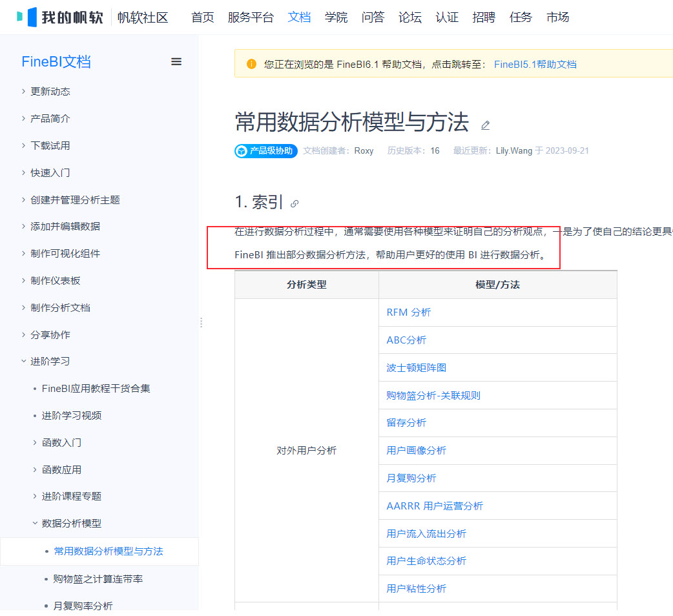Open the 用户流入流出分析 link
The image size is (673, 616).
426,533
